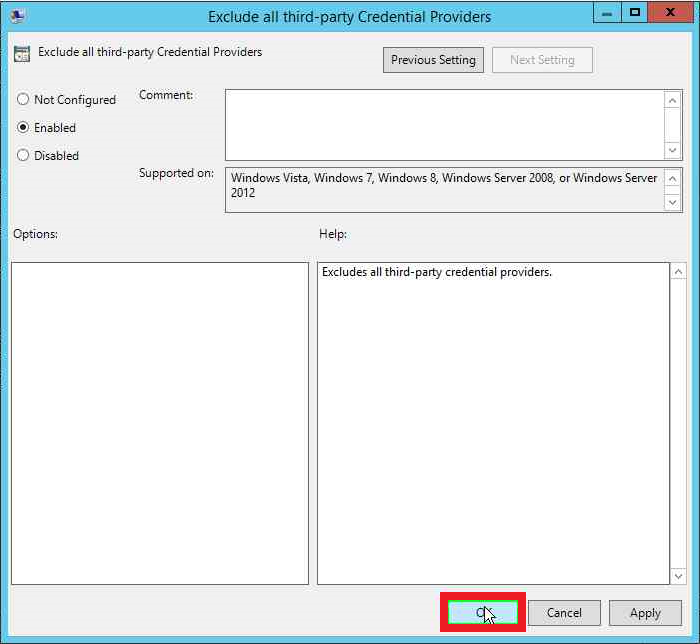Cancel the policy setting dialog

[x=564, y=613]
